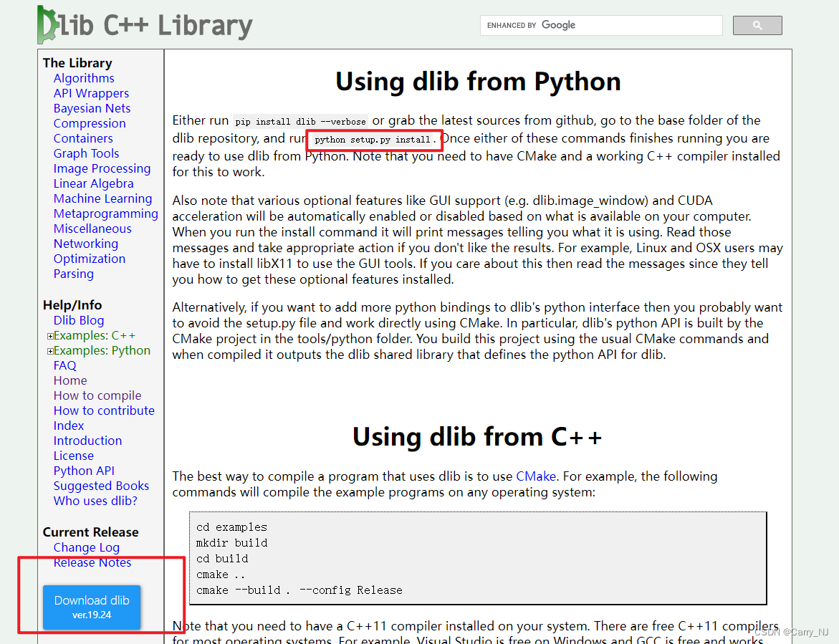The width and height of the screenshot is (839, 644).
Task: Open How to compile page
Action: coord(97,395)
